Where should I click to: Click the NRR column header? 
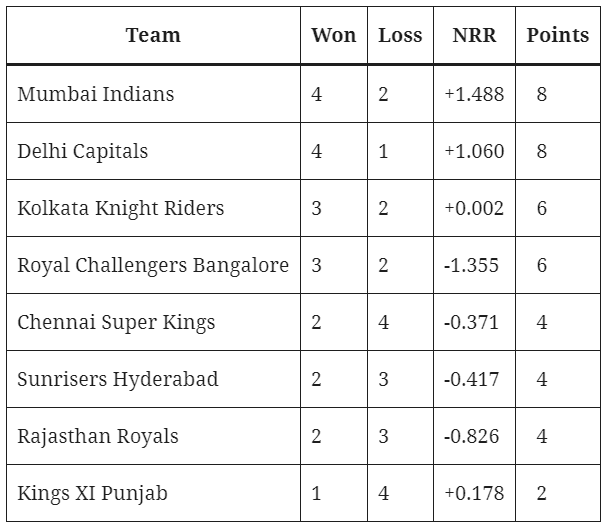[474, 35]
